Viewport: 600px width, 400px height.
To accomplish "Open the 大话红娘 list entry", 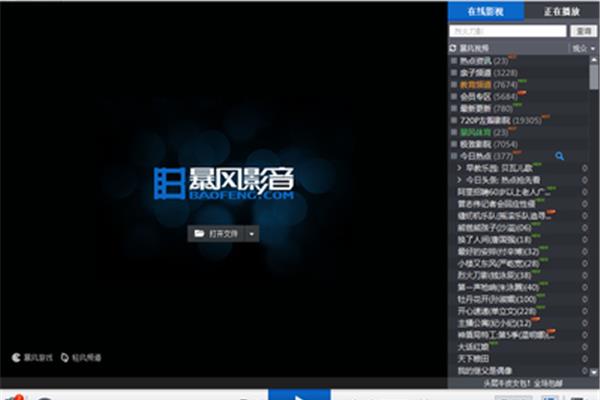I will click(x=473, y=347).
